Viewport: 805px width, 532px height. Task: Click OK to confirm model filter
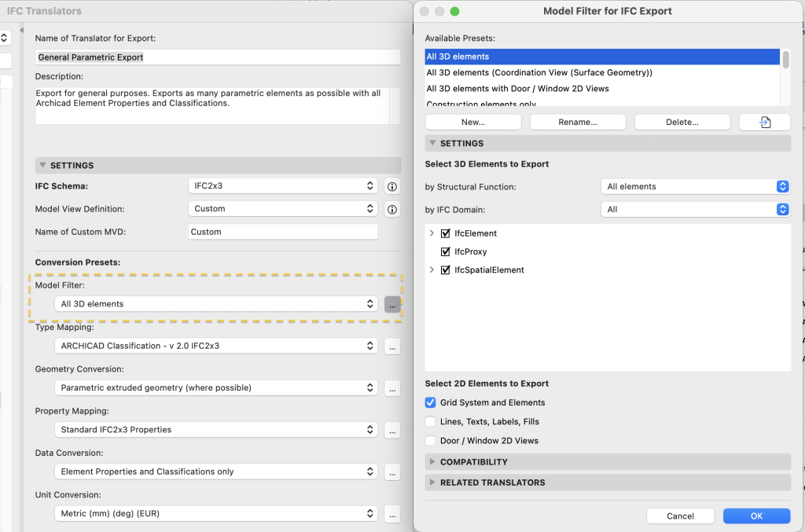point(756,516)
